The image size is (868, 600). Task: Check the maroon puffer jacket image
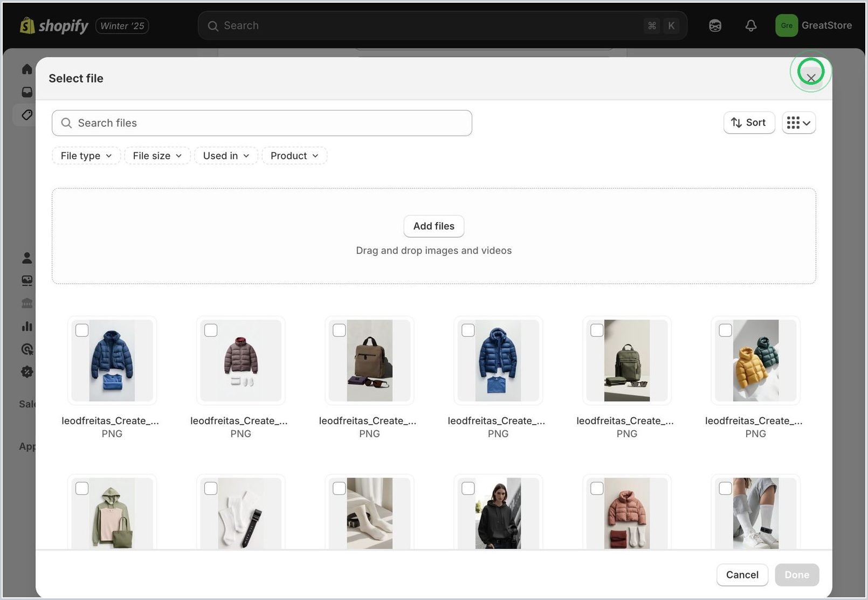pos(211,330)
